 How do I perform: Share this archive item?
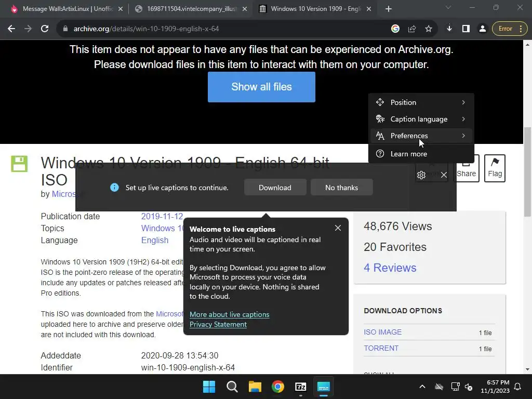coord(466,168)
